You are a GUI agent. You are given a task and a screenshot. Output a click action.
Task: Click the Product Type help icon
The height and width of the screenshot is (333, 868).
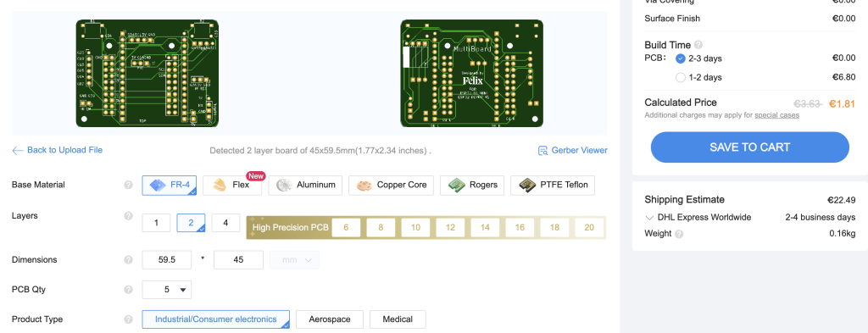pyautogui.click(x=129, y=319)
